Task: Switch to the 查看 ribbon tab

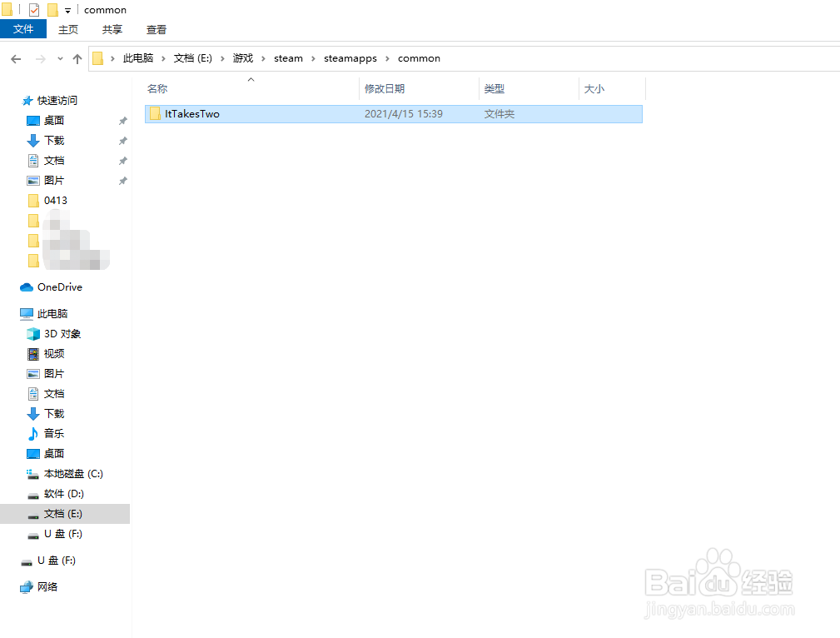Action: pyautogui.click(x=157, y=29)
